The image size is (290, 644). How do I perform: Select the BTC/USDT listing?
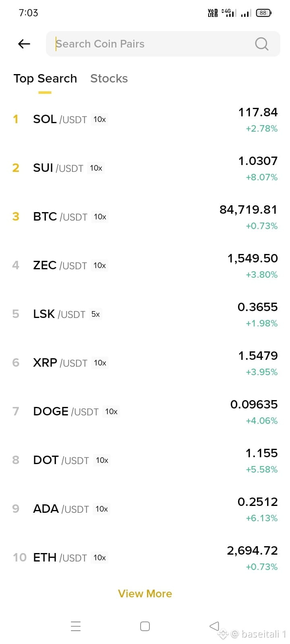click(145, 217)
